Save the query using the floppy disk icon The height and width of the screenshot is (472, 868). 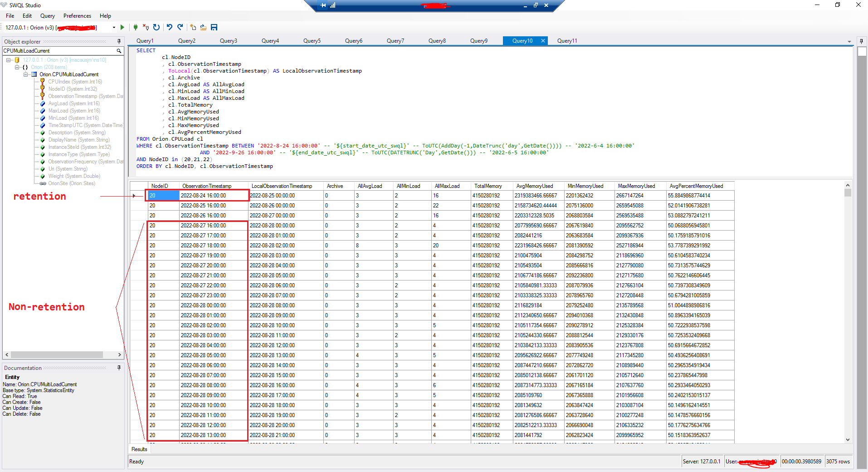pyautogui.click(x=214, y=28)
